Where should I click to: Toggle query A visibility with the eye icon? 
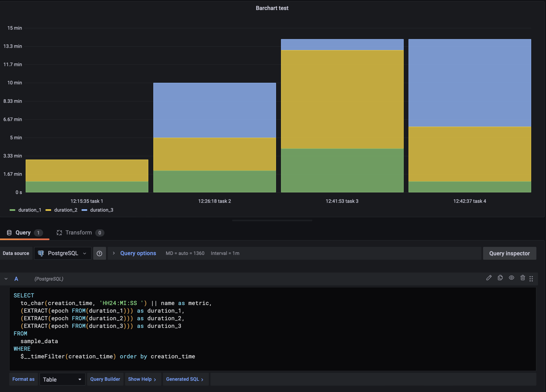coord(511,278)
